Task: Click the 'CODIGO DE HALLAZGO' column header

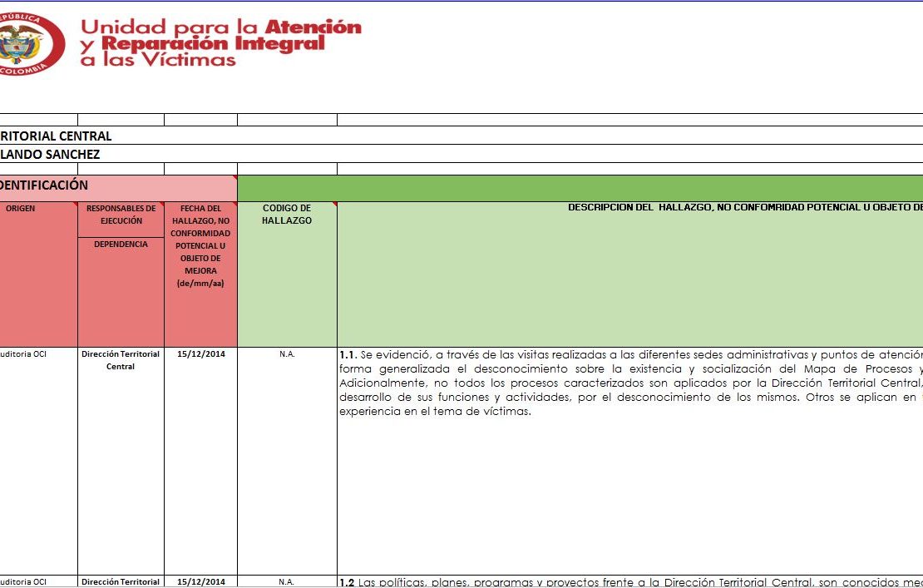Action: [x=287, y=274]
